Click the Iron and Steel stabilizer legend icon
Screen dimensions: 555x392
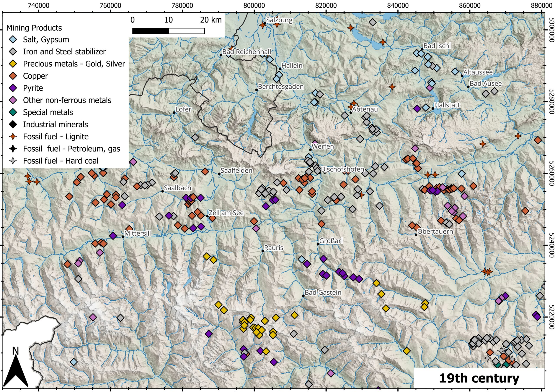(x=13, y=52)
